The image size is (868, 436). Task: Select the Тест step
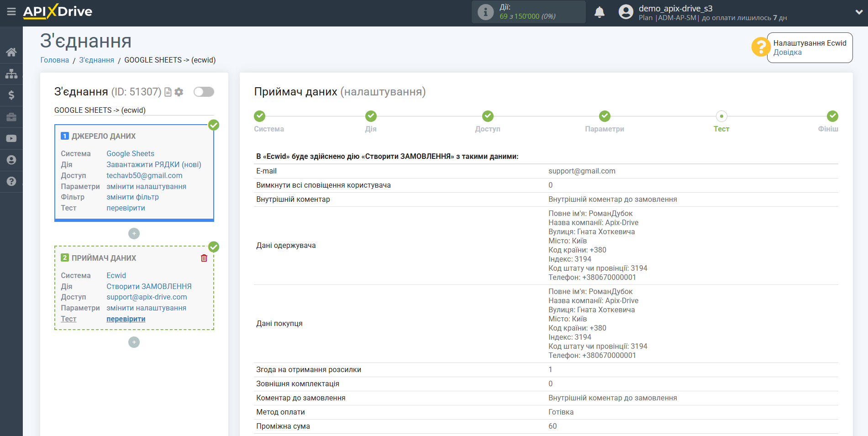click(x=721, y=116)
